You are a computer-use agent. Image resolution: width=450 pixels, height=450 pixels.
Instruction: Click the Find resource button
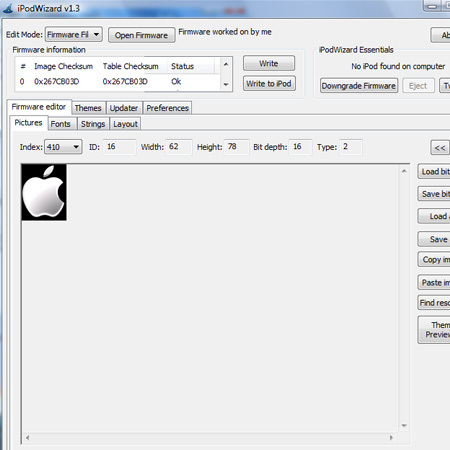tap(434, 303)
